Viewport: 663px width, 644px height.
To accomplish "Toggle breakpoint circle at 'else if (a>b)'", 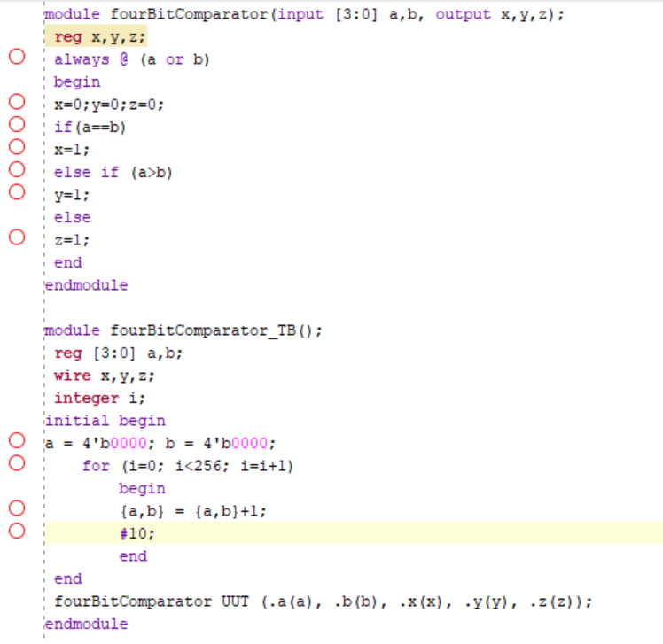I will click(x=16, y=171).
